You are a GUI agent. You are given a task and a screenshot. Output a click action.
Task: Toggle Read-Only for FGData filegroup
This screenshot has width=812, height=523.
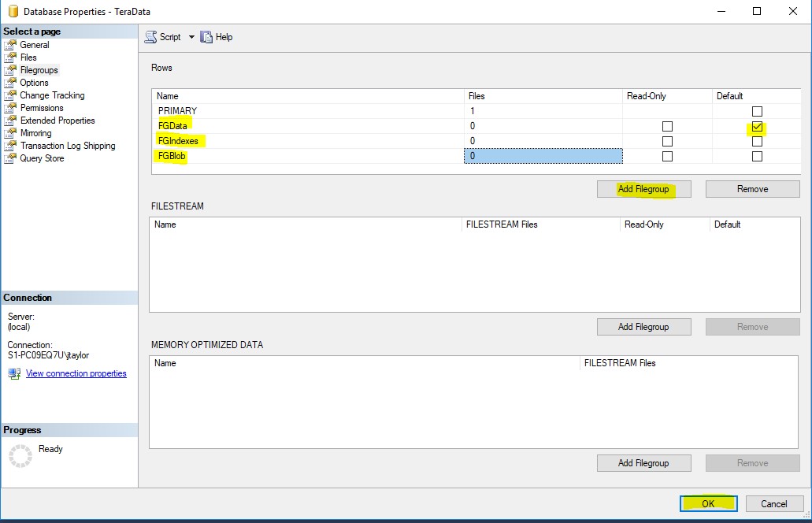click(x=668, y=126)
